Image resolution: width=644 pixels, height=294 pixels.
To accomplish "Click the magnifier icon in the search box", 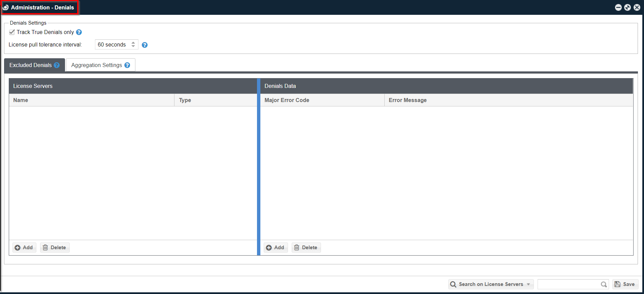I will click(x=604, y=285).
